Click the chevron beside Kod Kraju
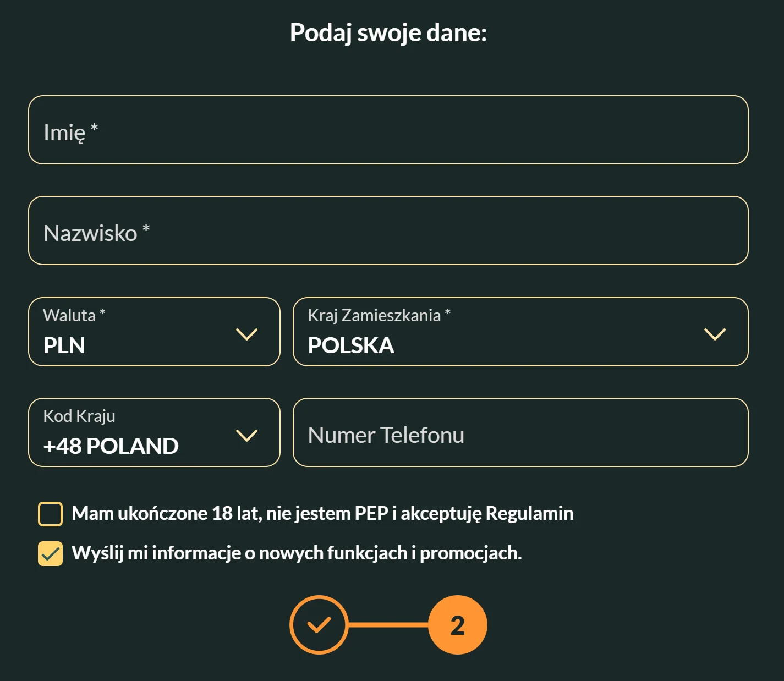Screen dimensions: 784x681 pyautogui.click(x=247, y=435)
